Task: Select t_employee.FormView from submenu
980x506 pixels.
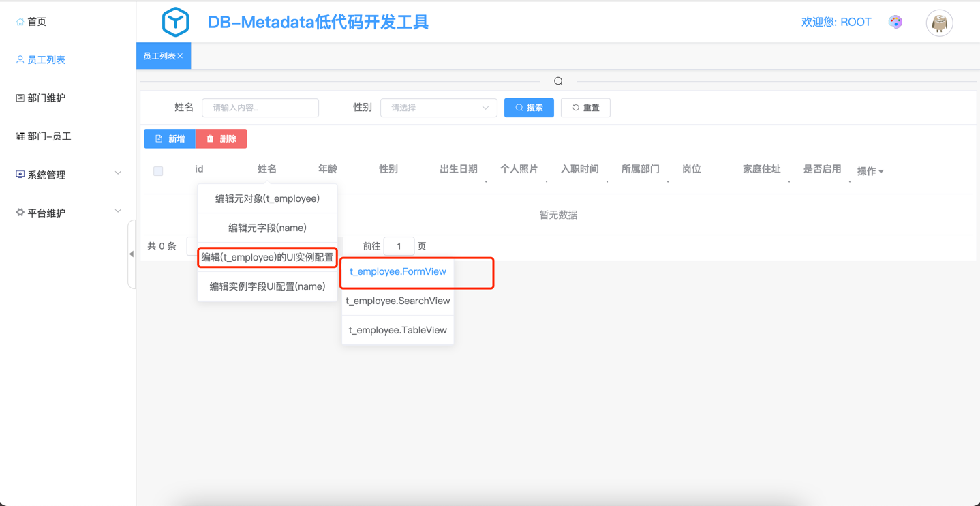Action: 397,271
